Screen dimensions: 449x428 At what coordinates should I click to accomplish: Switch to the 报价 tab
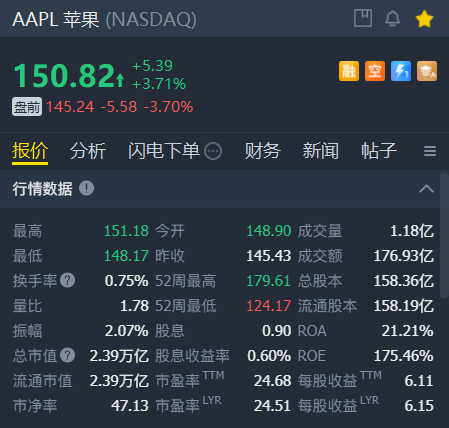(30, 151)
